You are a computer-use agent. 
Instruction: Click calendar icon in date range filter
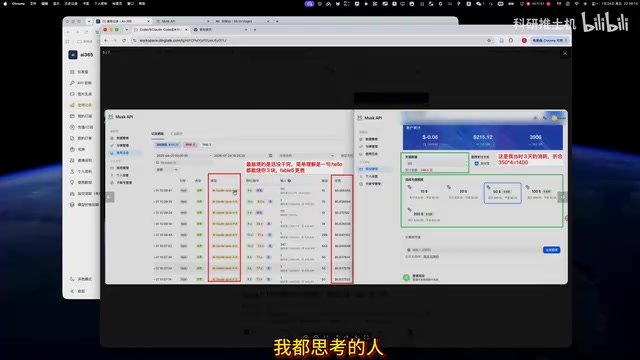[x=270, y=156]
